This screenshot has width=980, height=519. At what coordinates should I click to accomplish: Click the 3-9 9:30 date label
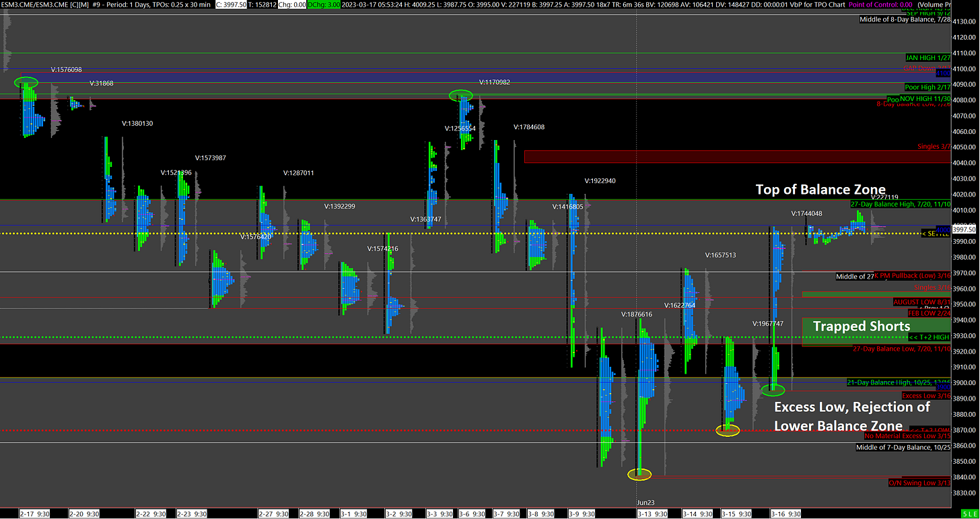583,514
